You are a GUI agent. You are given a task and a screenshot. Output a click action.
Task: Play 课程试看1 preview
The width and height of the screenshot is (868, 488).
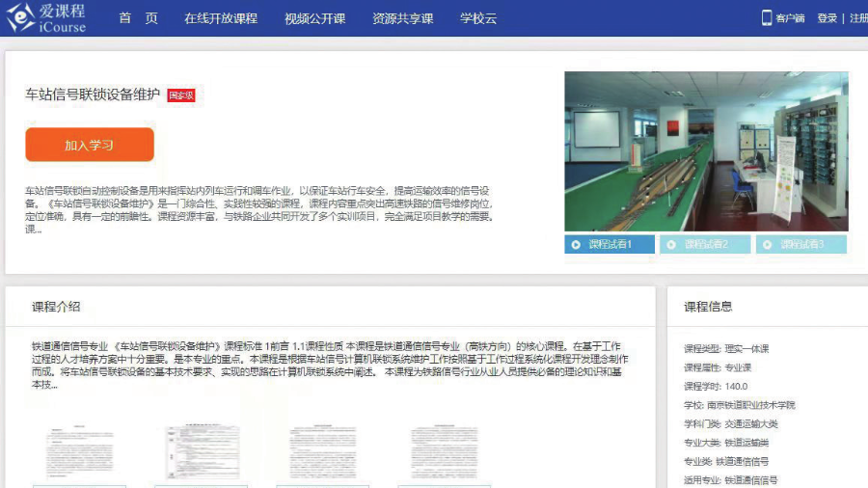(x=610, y=244)
